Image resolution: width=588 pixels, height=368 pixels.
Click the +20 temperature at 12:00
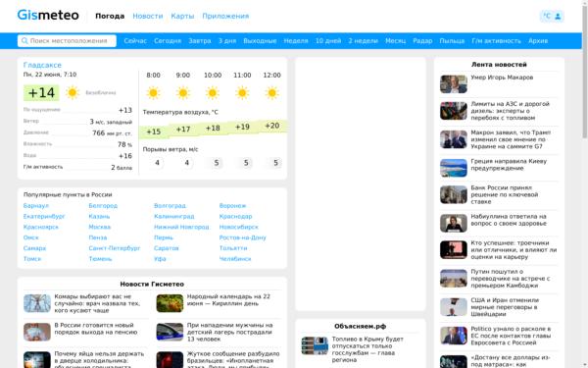pyautogui.click(x=271, y=126)
